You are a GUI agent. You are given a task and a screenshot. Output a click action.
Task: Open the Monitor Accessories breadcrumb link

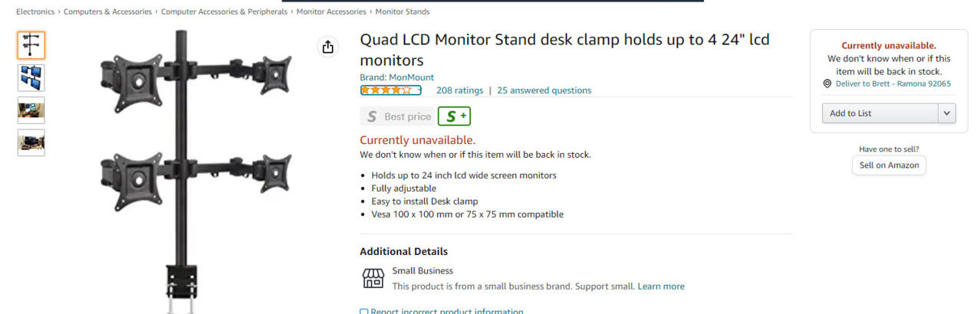point(331,11)
